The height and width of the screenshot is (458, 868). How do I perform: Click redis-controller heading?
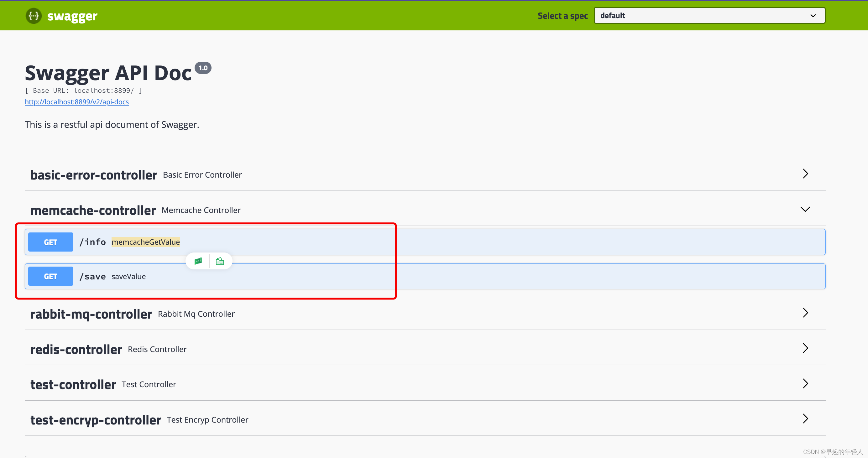point(76,350)
